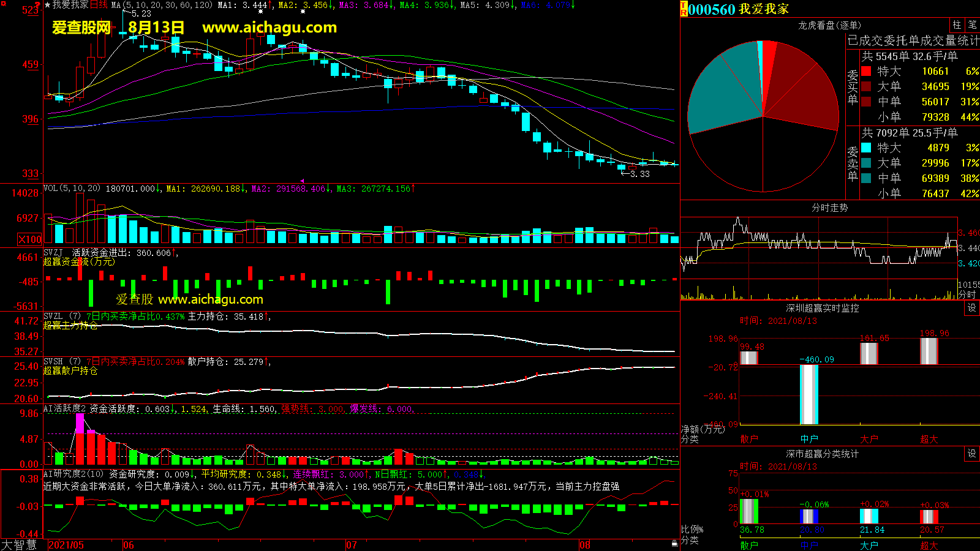Viewport: 980px width, 551px height.
Task: Click the first white asterisk marker near MA1 value
Action: [261, 12]
